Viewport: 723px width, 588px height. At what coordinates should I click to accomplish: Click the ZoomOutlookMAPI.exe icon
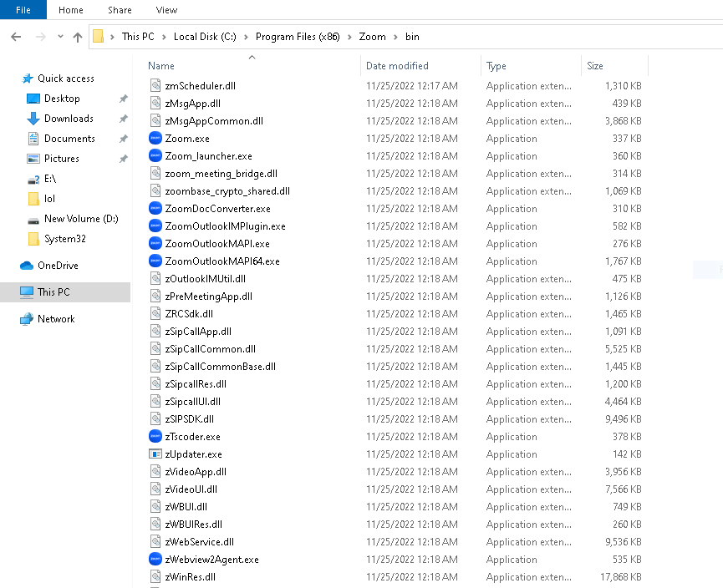click(x=155, y=243)
